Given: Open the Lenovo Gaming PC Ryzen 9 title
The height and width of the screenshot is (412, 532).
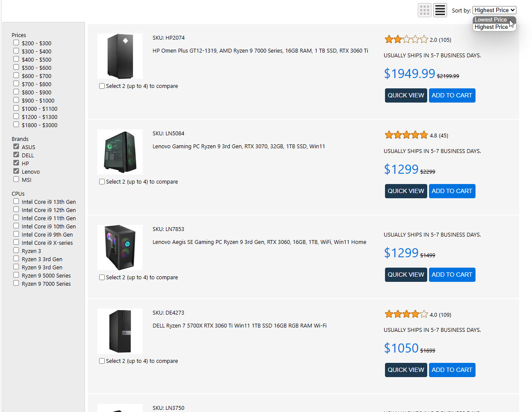Looking at the screenshot, I should point(238,147).
